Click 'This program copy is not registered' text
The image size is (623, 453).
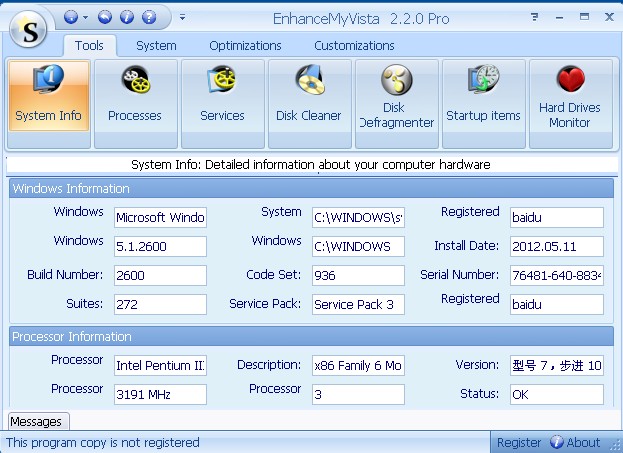click(103, 443)
